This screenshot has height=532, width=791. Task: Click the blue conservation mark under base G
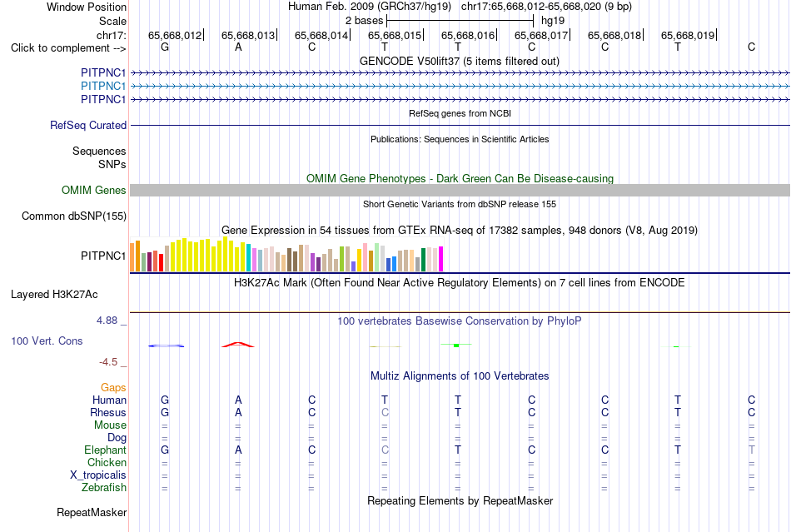(x=166, y=346)
